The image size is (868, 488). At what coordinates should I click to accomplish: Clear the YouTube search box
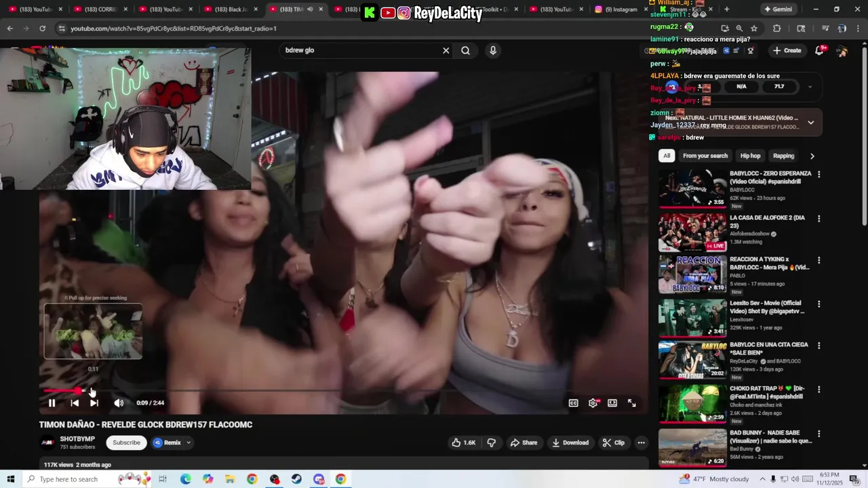[x=446, y=50]
